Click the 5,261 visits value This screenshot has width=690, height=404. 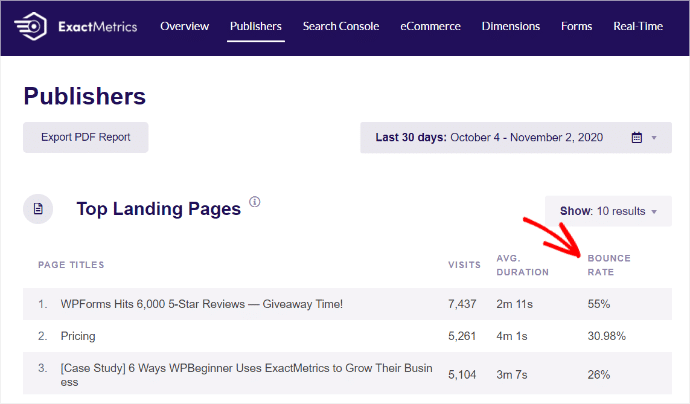pyautogui.click(x=462, y=336)
